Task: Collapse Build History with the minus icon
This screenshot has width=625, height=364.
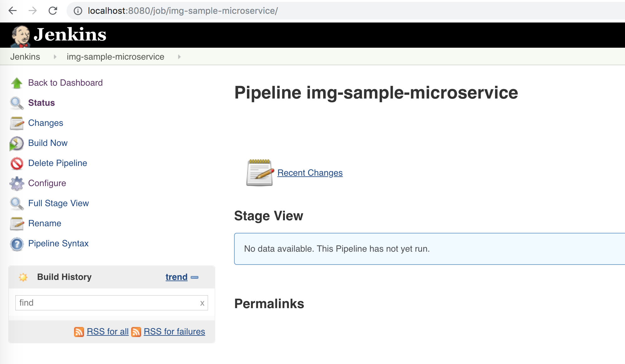Action: pos(195,277)
